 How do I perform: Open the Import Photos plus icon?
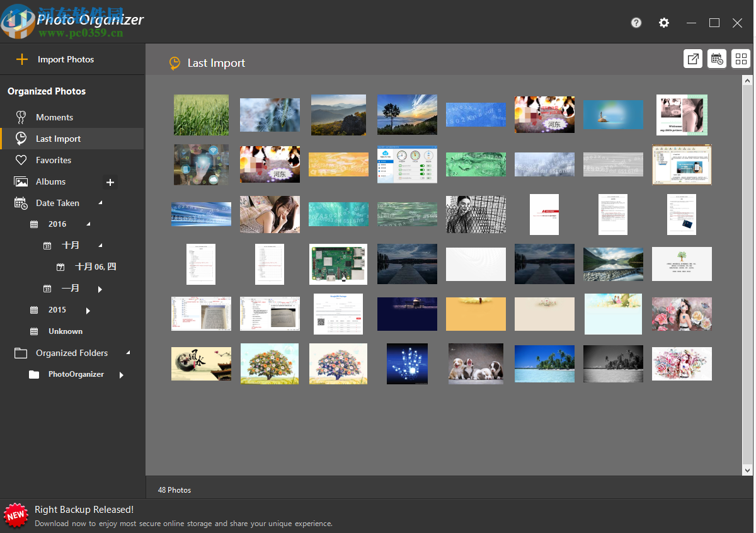point(21,59)
